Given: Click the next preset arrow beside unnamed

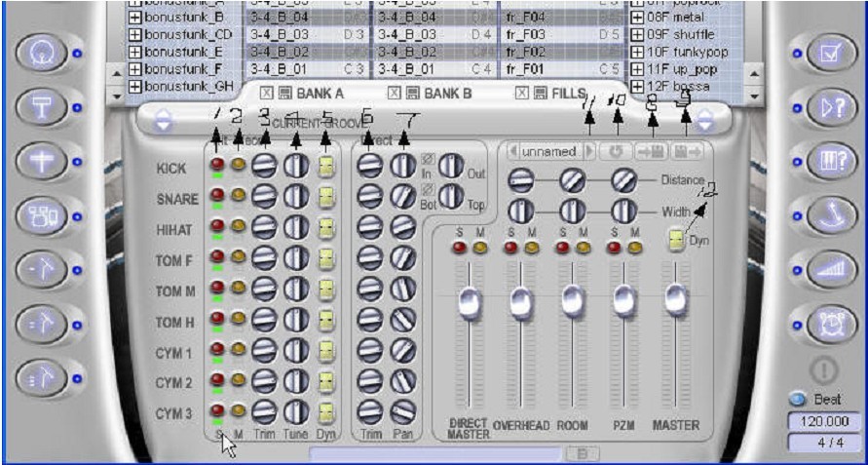Looking at the screenshot, I should point(588,152).
